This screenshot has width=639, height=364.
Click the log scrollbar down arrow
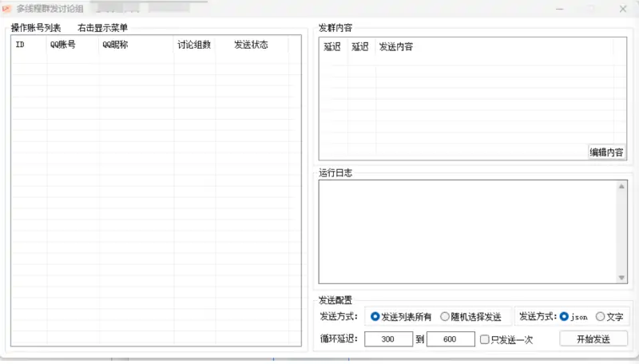point(621,278)
